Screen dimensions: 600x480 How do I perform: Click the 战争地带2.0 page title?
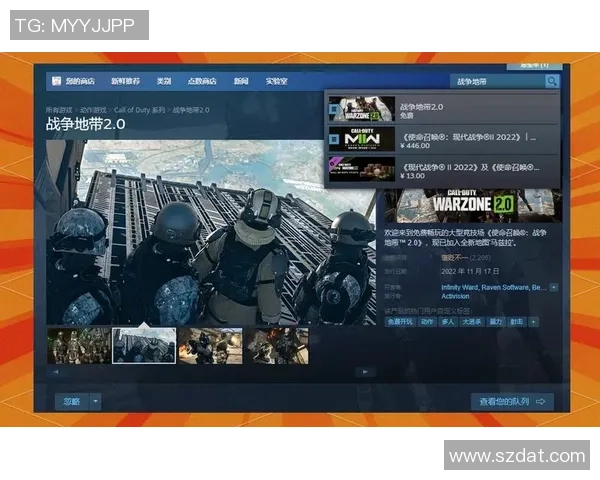[x=85, y=124]
